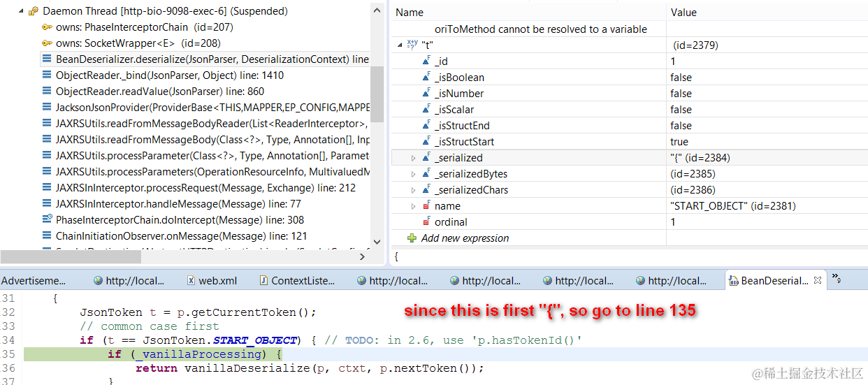868x385 pixels.
Task: Click the "t" watch expression icon
Action: click(412, 44)
